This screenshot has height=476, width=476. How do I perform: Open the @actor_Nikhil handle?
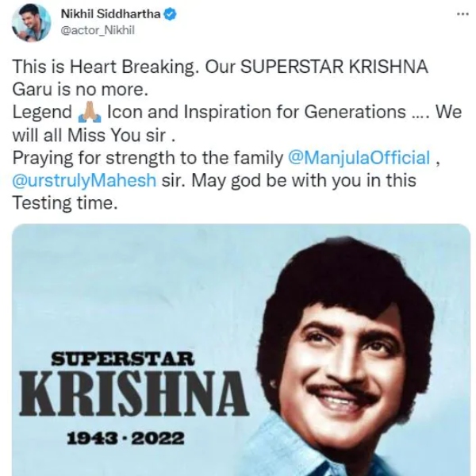tap(98, 30)
